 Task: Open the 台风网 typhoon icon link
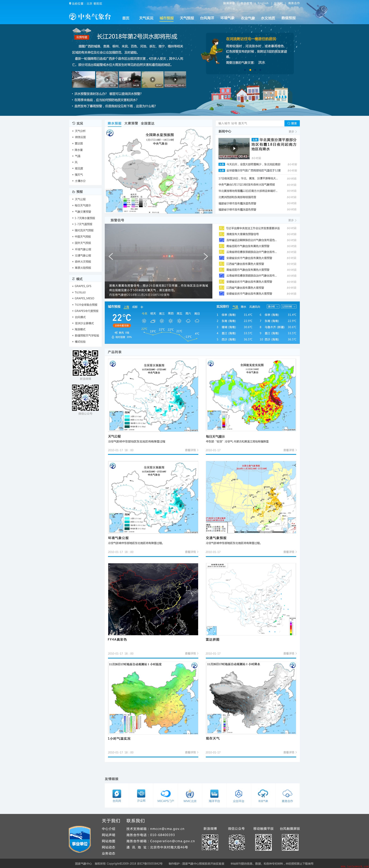[116, 794]
